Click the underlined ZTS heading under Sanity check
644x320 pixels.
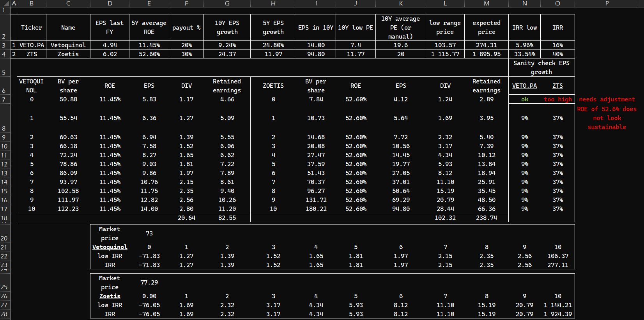coord(558,86)
